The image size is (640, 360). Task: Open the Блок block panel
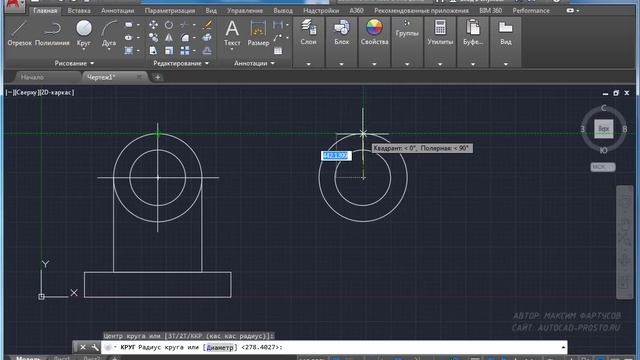click(341, 32)
